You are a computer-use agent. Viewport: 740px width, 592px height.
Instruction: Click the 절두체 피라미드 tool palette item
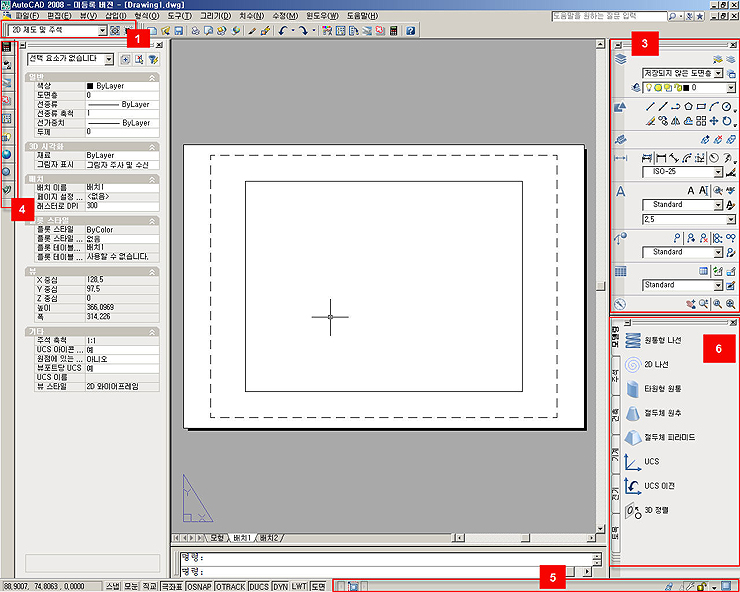(660, 438)
